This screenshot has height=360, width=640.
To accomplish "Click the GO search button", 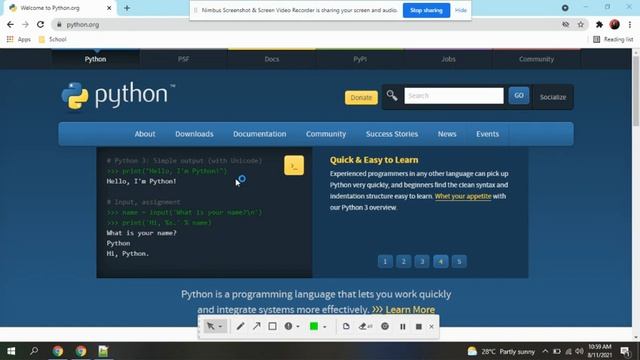I will (x=519, y=96).
